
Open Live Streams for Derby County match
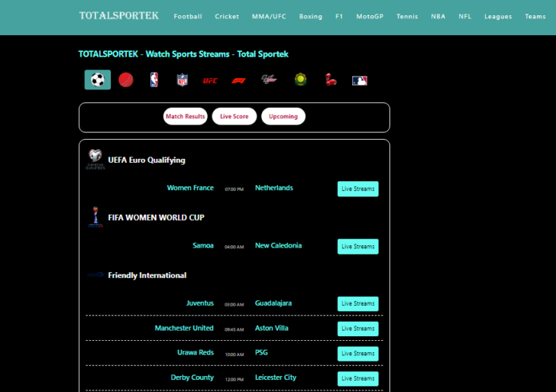point(358,378)
